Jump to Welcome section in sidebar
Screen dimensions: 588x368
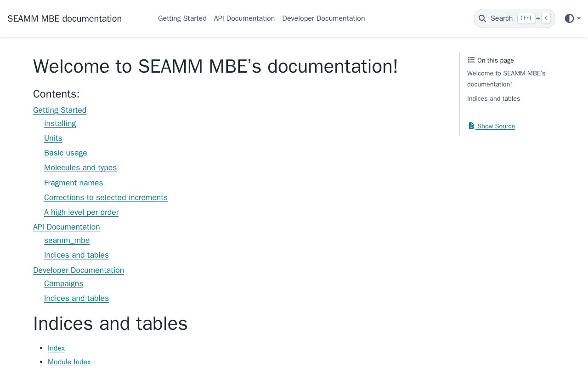(506, 79)
